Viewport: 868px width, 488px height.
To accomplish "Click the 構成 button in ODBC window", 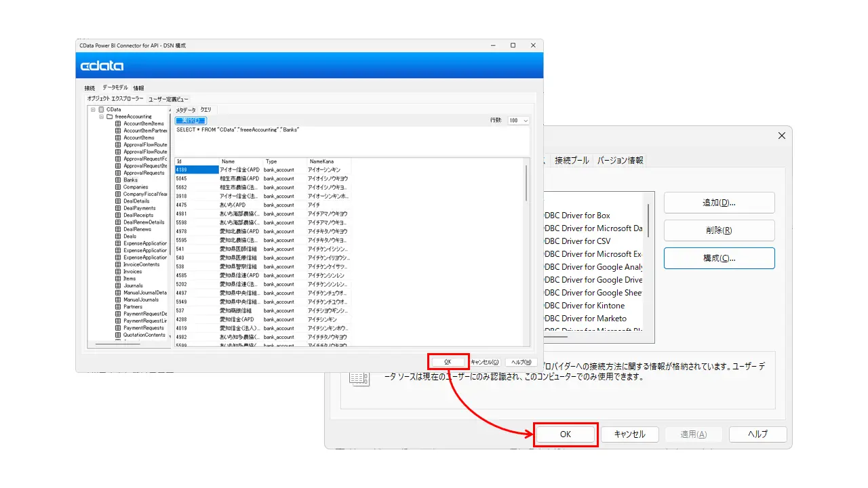I will pyautogui.click(x=719, y=258).
